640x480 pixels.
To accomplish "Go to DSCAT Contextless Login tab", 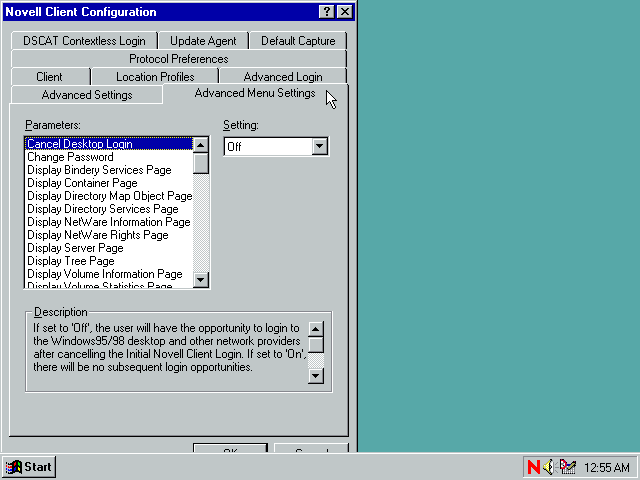I will pyautogui.click(x=85, y=41).
